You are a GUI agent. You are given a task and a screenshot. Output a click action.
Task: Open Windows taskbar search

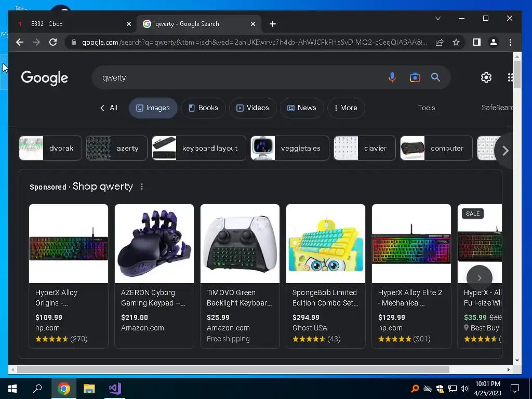click(x=37, y=389)
